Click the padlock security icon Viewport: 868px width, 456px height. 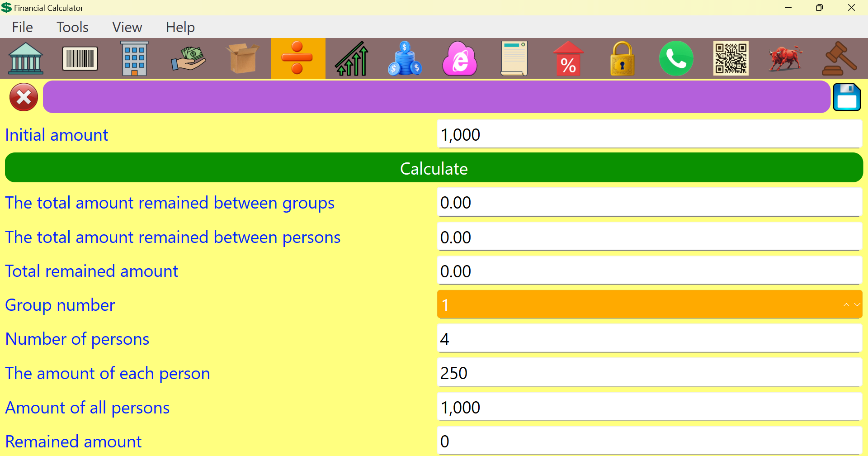pyautogui.click(x=622, y=58)
